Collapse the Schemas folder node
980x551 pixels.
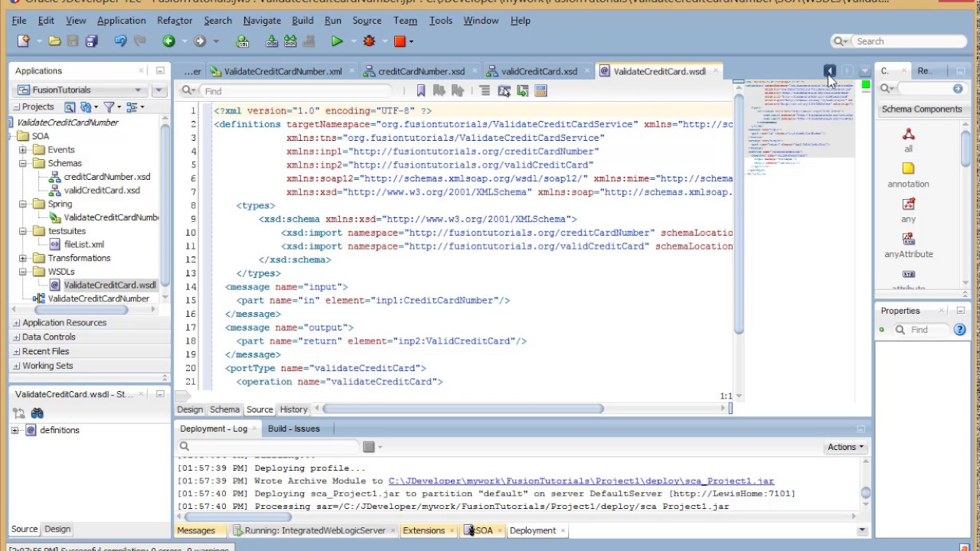23,163
